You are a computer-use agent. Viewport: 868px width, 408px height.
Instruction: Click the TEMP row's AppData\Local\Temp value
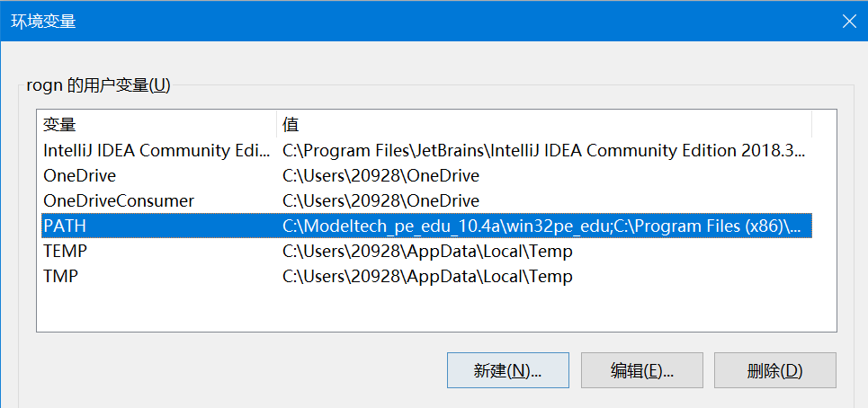click(x=427, y=251)
